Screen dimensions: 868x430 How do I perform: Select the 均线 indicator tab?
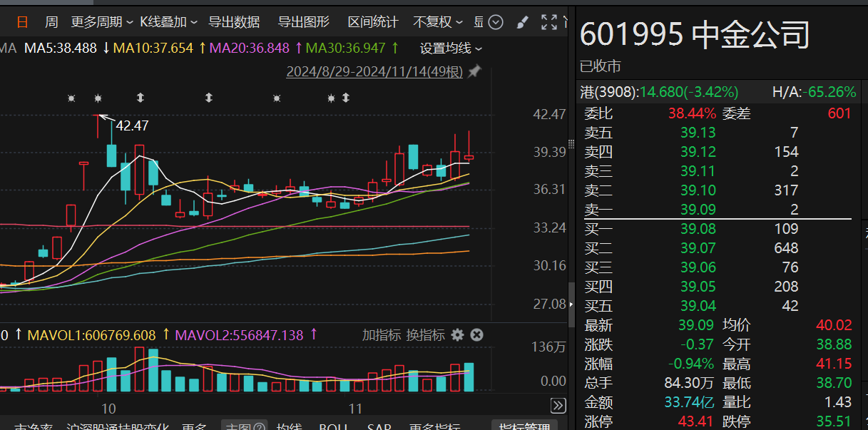(289, 426)
